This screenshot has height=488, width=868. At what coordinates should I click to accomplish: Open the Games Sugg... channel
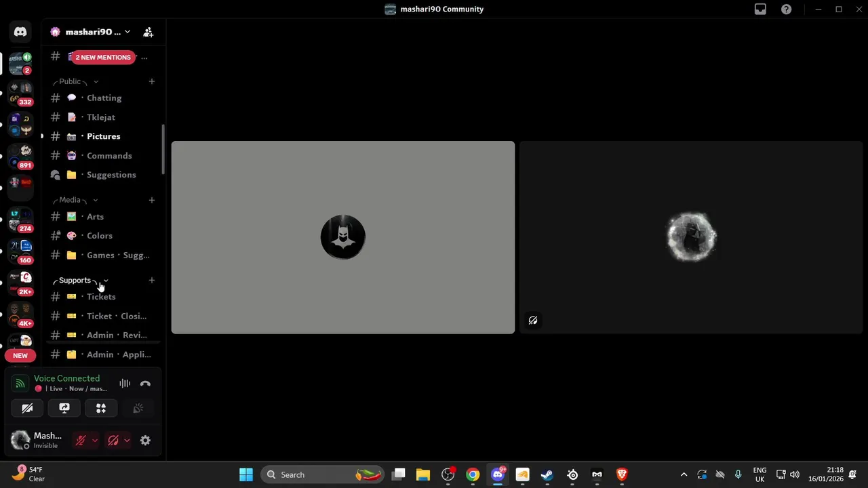click(x=103, y=256)
